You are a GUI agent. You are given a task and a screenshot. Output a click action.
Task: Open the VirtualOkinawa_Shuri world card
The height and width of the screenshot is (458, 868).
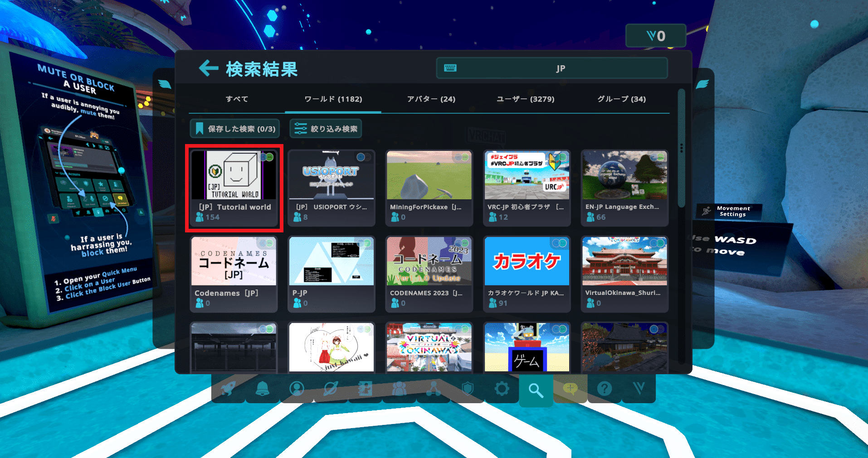[x=624, y=274]
